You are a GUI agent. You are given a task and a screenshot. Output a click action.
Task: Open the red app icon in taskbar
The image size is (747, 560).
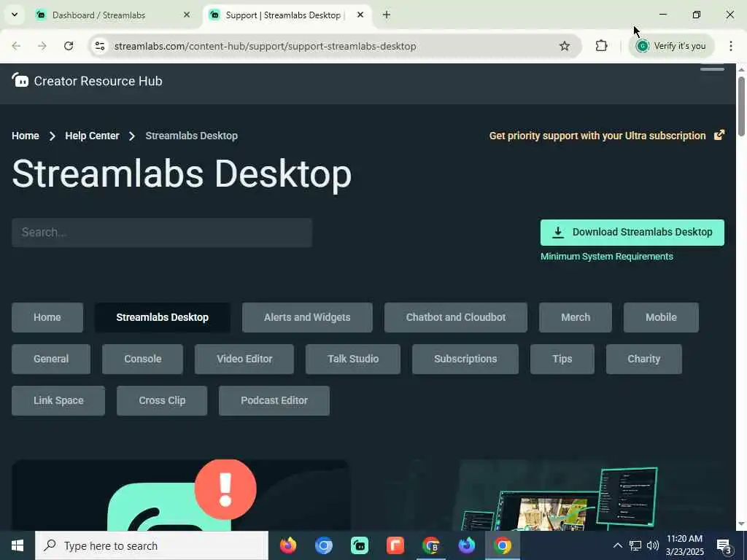(x=395, y=545)
